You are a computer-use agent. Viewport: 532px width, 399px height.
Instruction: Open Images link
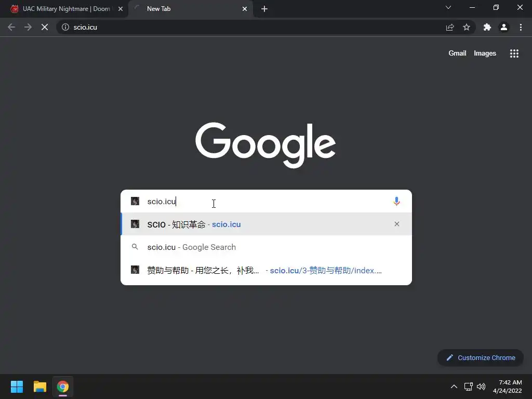[x=485, y=54]
